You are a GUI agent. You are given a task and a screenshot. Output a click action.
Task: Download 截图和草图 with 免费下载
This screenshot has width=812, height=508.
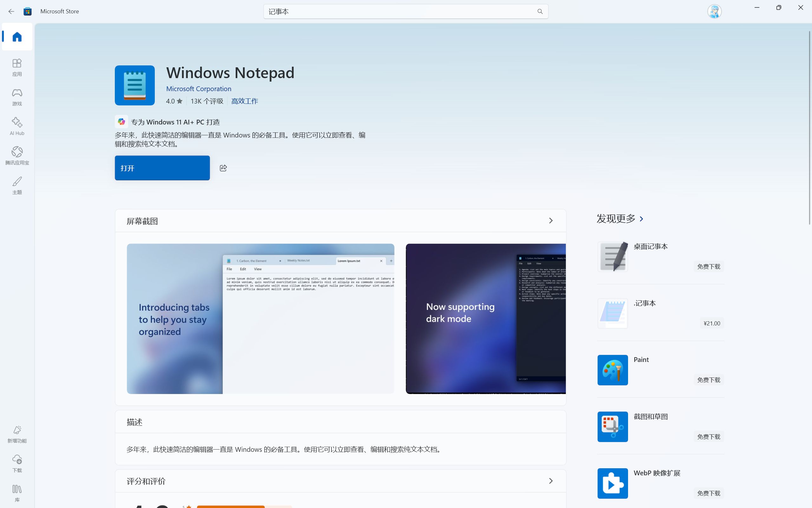[x=709, y=437]
